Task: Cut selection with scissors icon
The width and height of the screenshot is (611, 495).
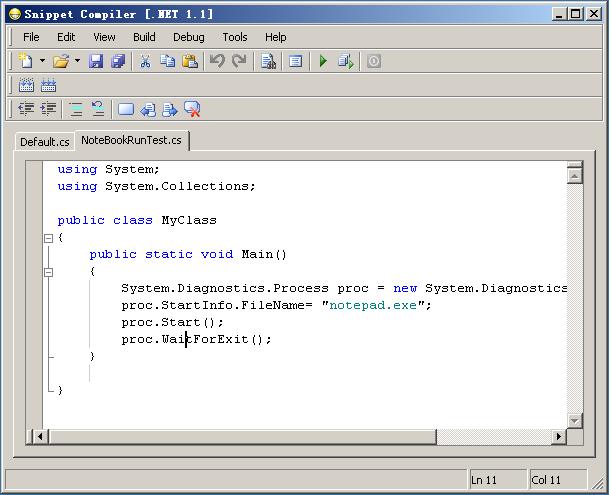Action: click(145, 61)
